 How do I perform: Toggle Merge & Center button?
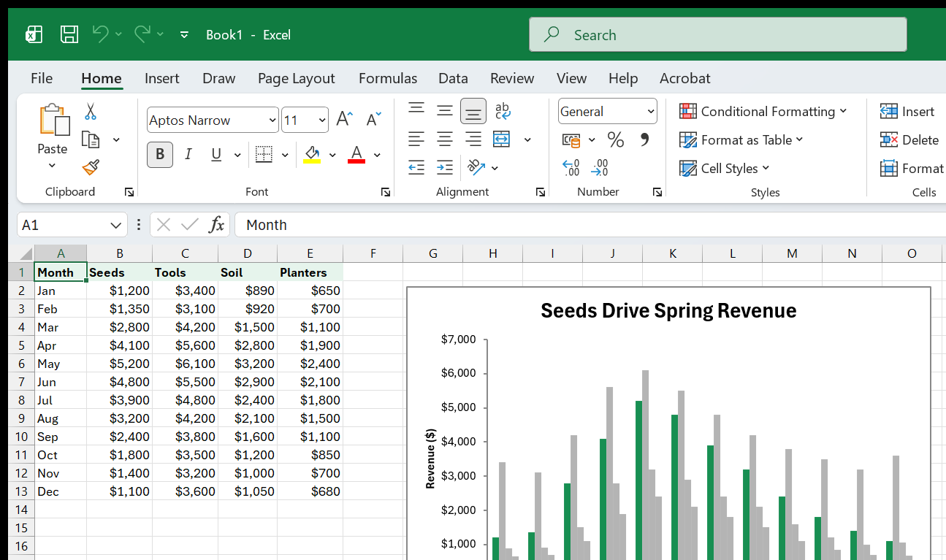501,139
